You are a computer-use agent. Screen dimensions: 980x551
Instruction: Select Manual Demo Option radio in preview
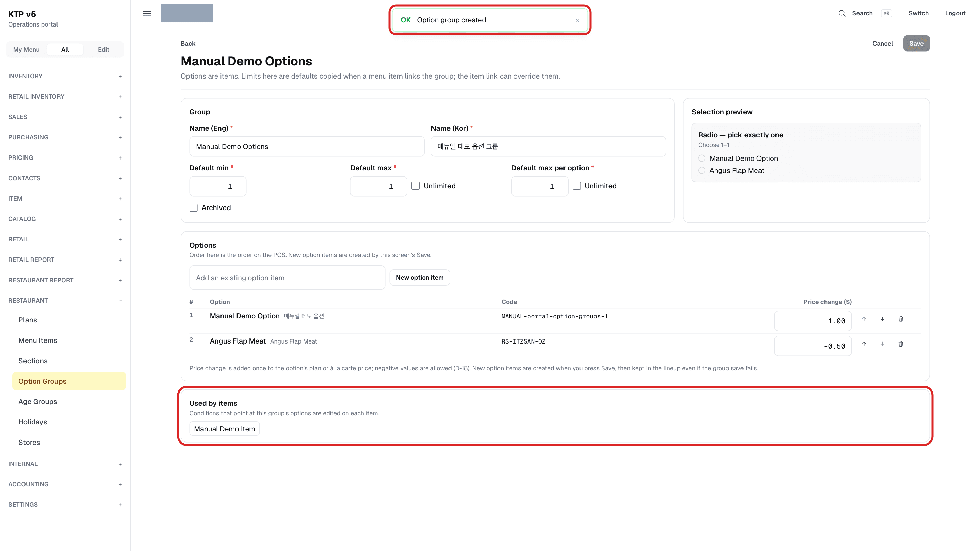pyautogui.click(x=702, y=158)
